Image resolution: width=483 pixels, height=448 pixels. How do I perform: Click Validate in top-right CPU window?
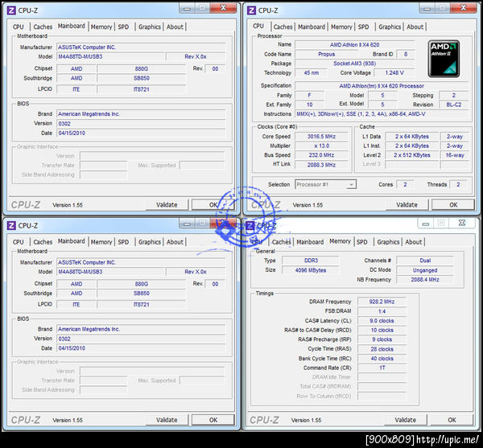click(407, 205)
